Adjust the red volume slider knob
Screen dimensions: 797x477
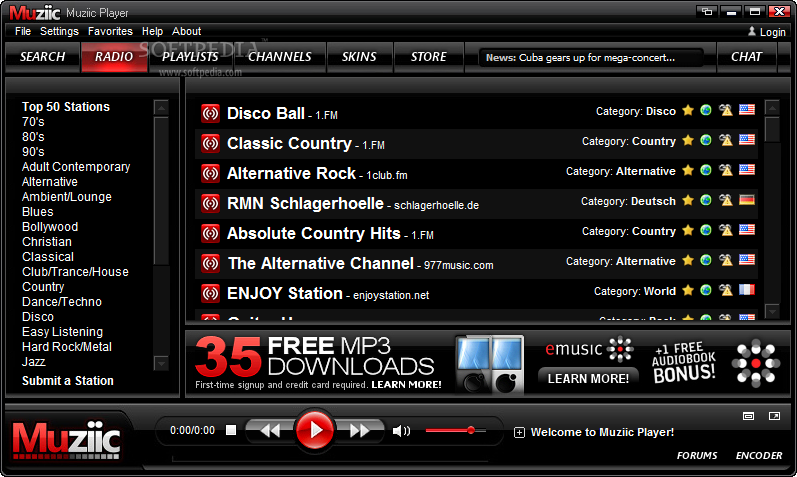click(x=471, y=430)
